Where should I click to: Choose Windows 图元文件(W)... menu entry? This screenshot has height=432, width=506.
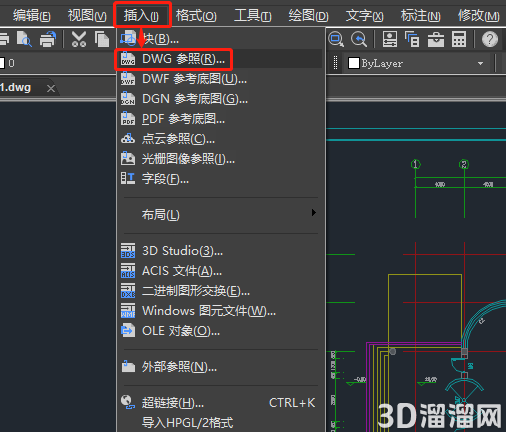221,311
